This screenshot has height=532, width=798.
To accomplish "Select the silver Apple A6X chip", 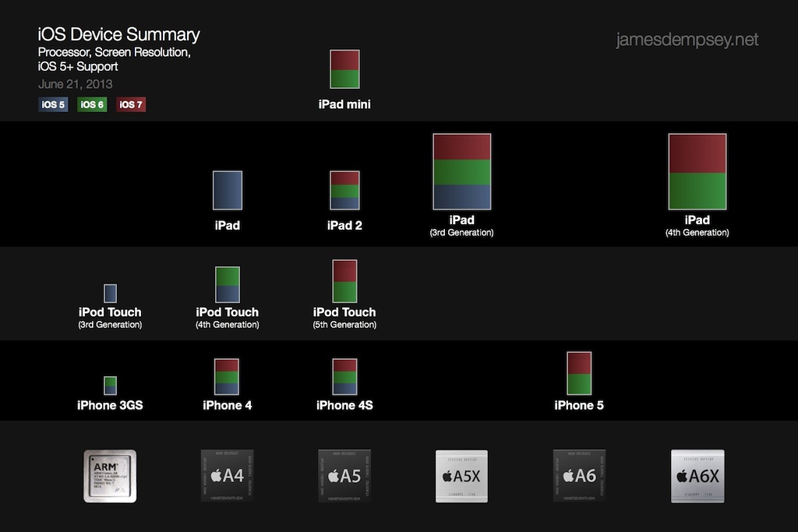I will [697, 476].
